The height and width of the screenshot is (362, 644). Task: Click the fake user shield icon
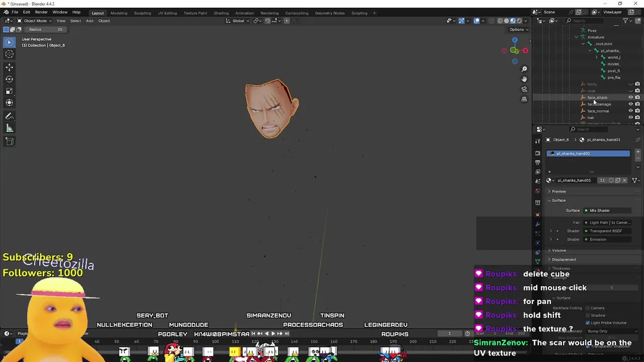(x=611, y=180)
